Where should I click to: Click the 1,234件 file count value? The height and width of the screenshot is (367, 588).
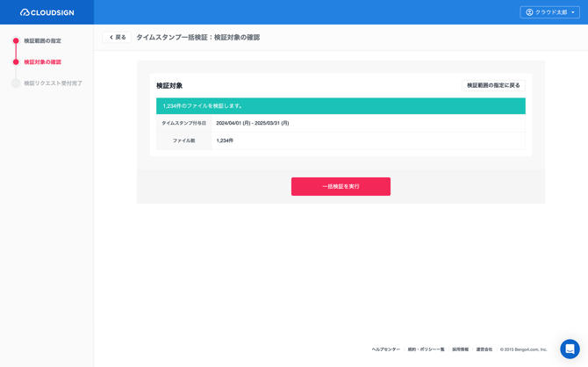point(225,140)
